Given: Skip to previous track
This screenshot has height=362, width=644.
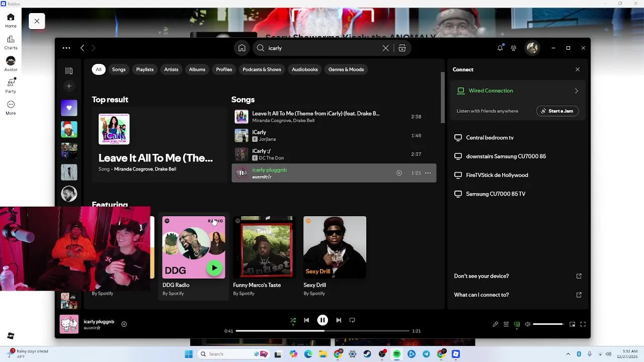Looking at the screenshot, I should (x=306, y=320).
